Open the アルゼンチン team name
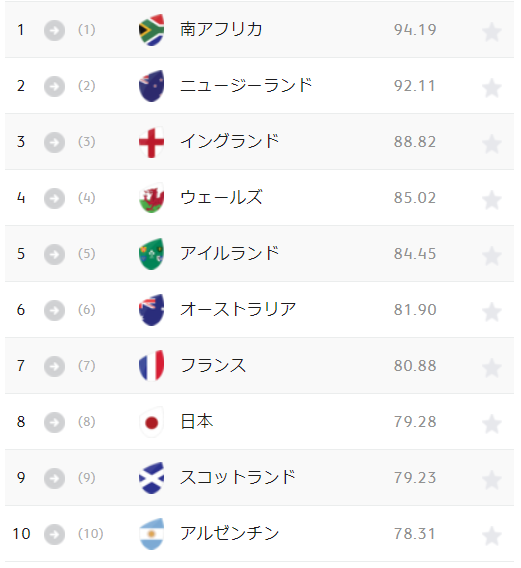 pyautogui.click(x=229, y=534)
